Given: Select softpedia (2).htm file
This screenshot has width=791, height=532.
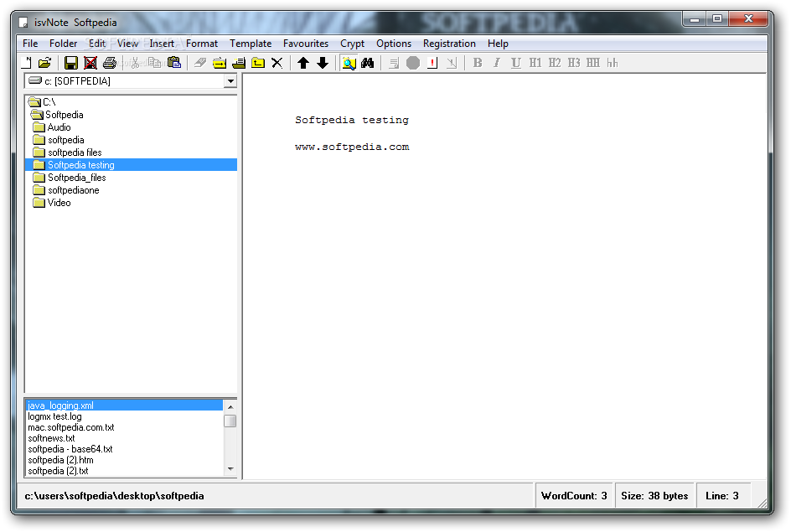Looking at the screenshot, I should pos(60,460).
